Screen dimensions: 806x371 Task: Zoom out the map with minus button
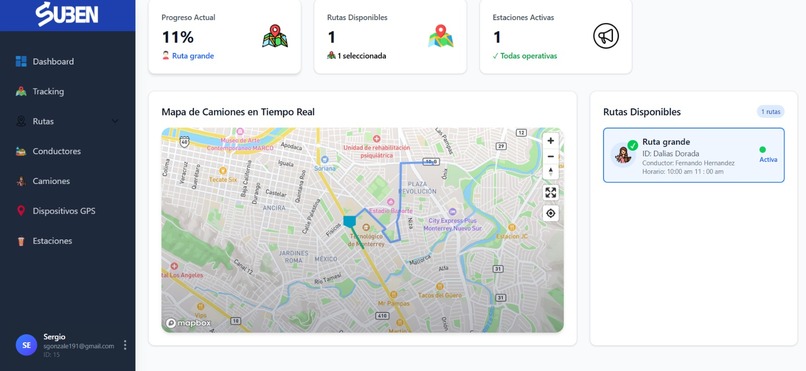point(551,156)
